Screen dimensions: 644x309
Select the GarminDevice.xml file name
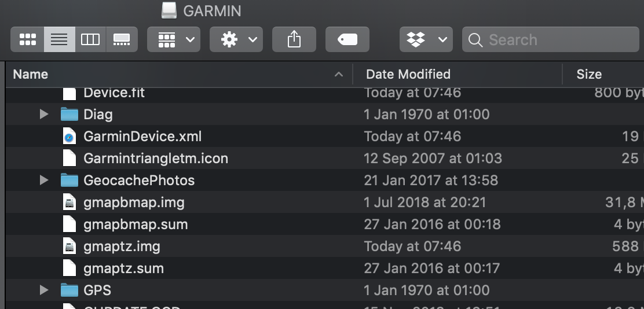(142, 136)
